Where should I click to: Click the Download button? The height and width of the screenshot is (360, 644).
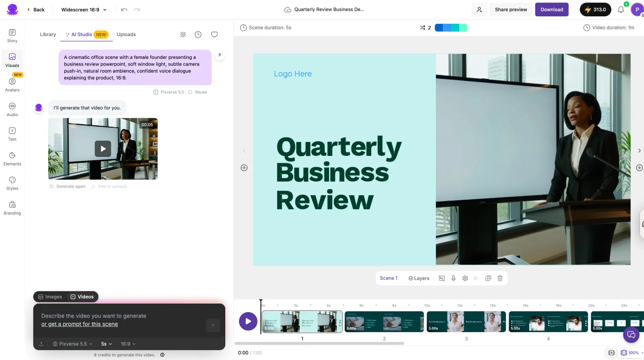[552, 9]
